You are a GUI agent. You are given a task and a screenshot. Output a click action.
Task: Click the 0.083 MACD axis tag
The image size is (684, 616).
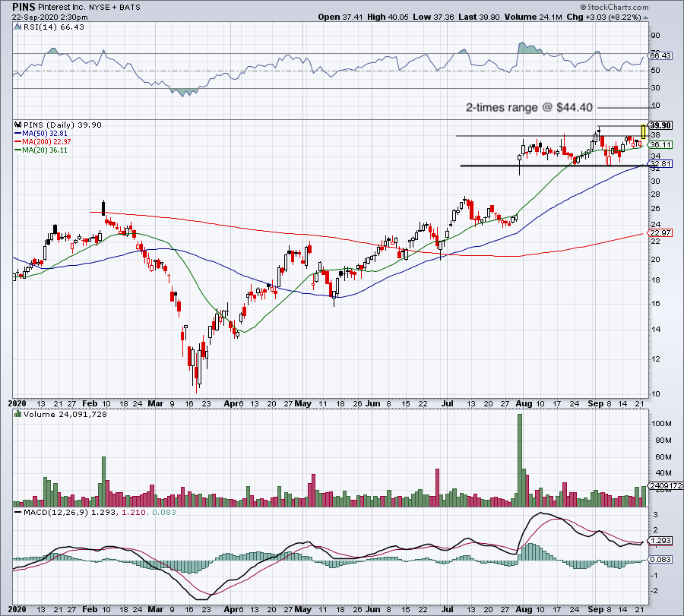click(x=660, y=559)
